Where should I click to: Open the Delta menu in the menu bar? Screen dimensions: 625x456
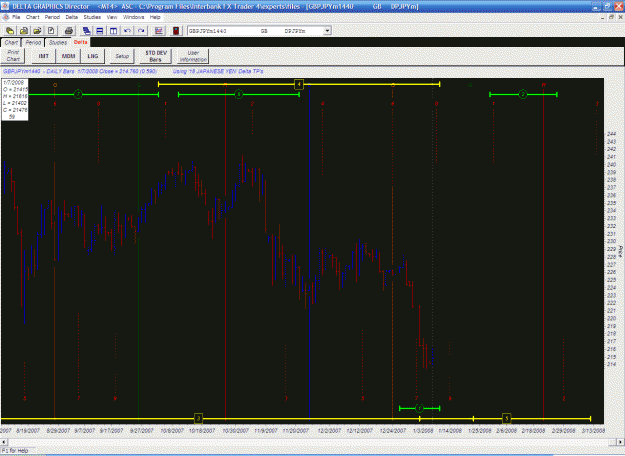72,17
